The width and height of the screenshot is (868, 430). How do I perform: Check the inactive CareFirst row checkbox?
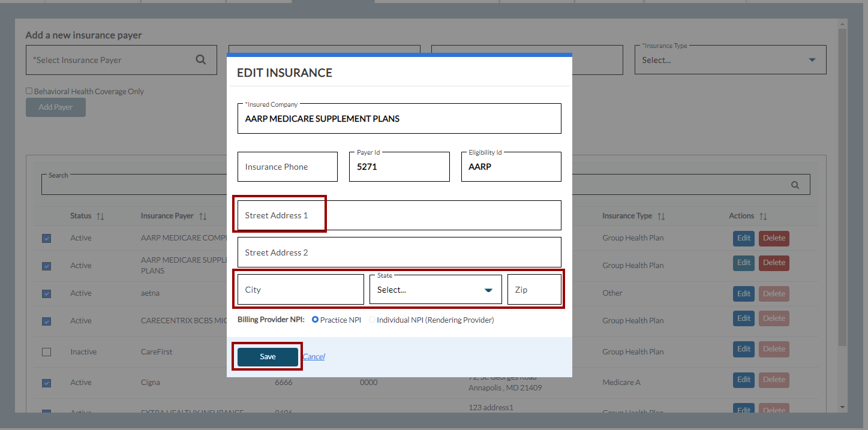46,352
